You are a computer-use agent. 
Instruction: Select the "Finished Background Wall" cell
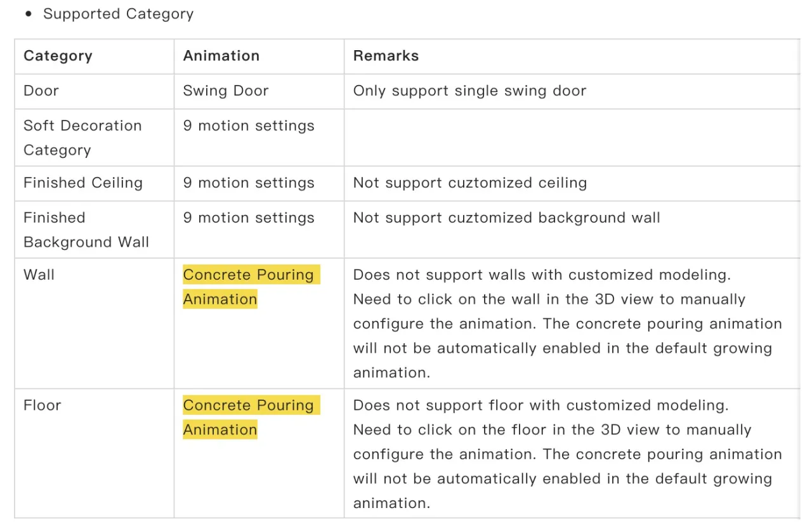[86, 230]
